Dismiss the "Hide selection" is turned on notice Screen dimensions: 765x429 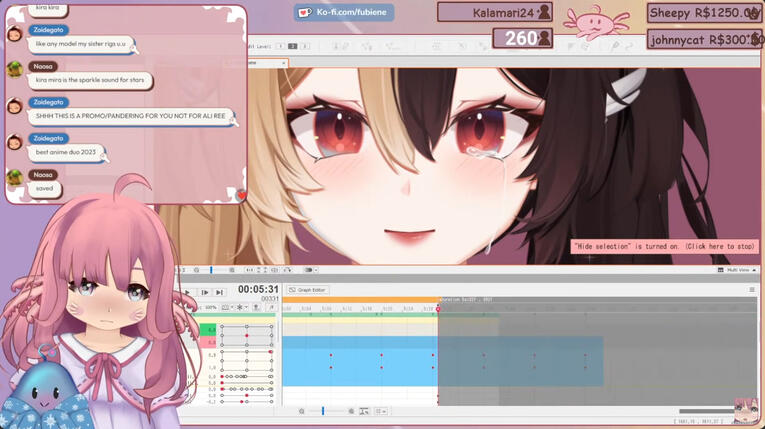tap(663, 246)
